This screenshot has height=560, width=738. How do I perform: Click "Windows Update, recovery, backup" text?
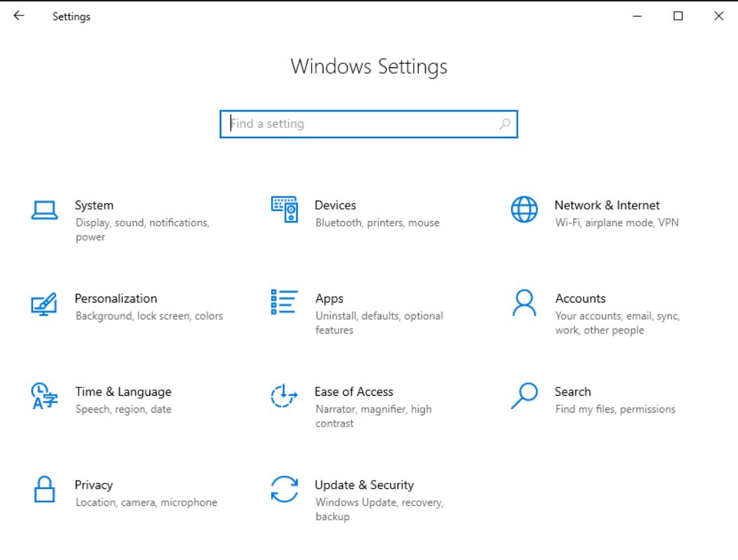tap(380, 509)
